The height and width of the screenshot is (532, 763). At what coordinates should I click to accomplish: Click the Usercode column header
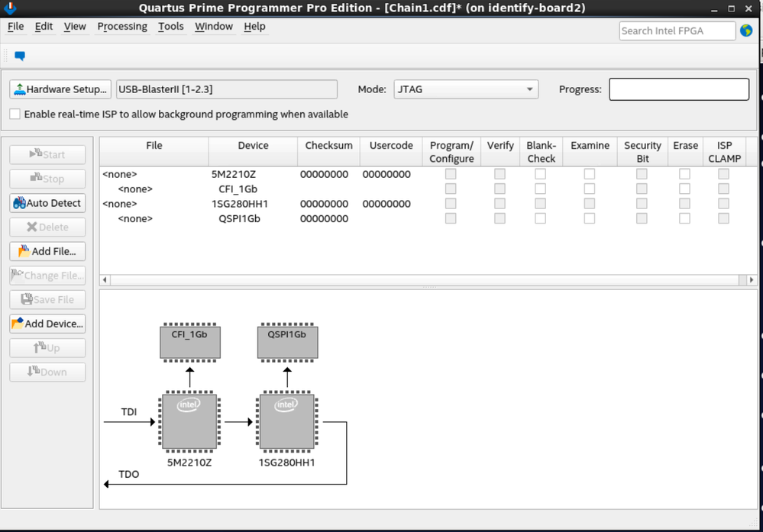(x=391, y=152)
